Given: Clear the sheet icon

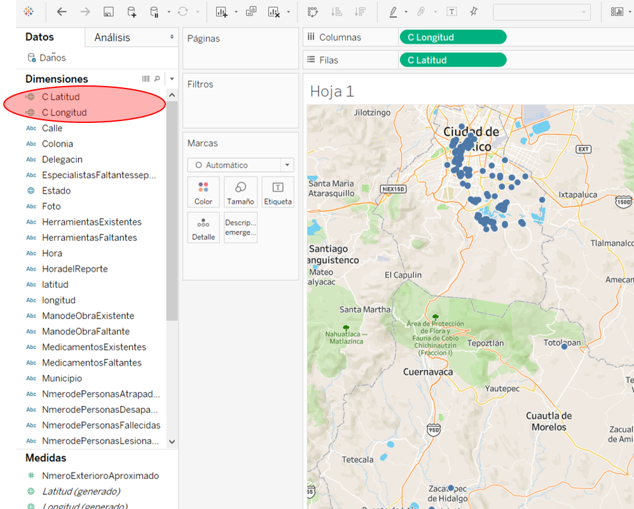Looking at the screenshot, I should [274, 12].
